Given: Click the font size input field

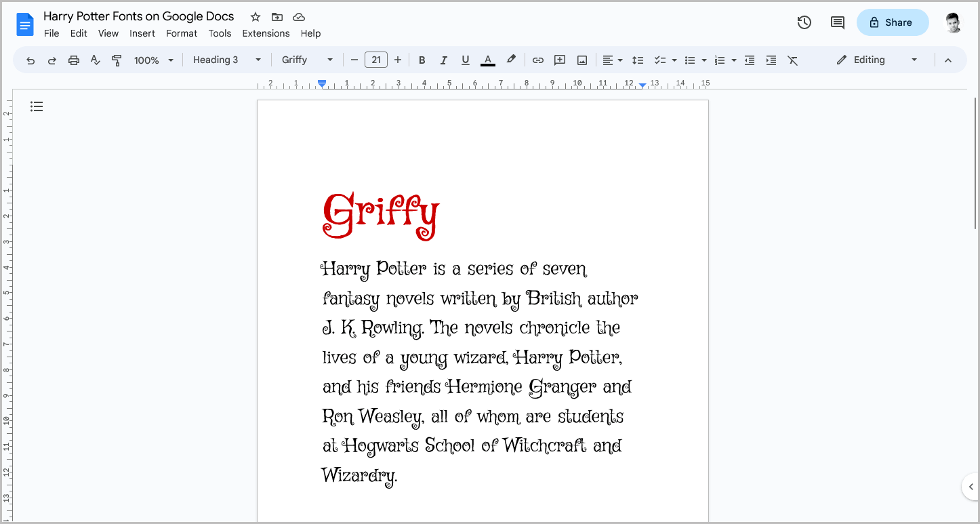Looking at the screenshot, I should (376, 60).
